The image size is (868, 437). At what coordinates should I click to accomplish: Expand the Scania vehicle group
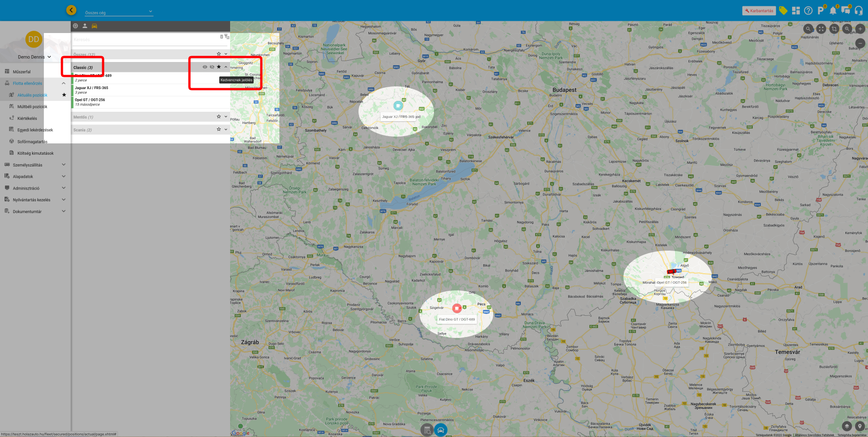(226, 129)
